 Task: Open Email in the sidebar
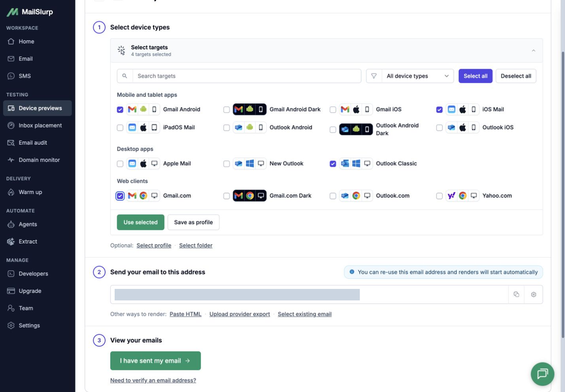[38, 59]
